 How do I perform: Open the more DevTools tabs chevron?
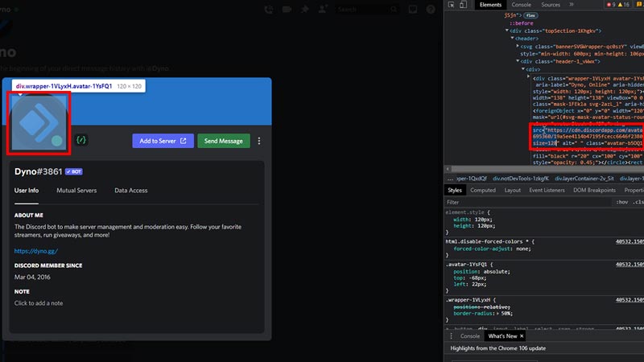coord(572,5)
